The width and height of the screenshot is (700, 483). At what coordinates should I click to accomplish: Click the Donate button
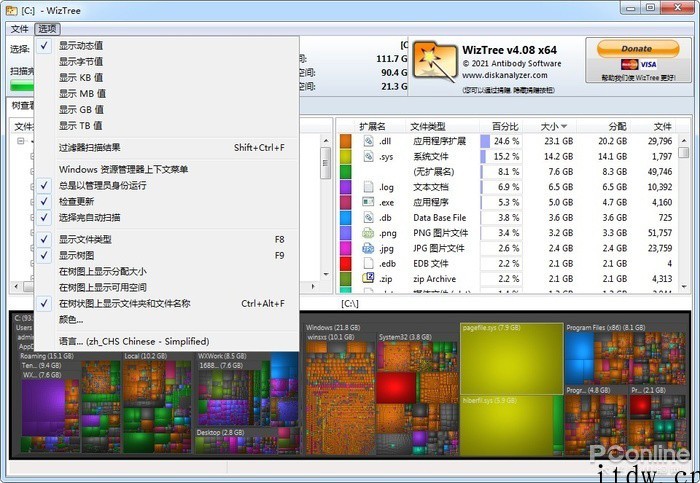coord(638,49)
